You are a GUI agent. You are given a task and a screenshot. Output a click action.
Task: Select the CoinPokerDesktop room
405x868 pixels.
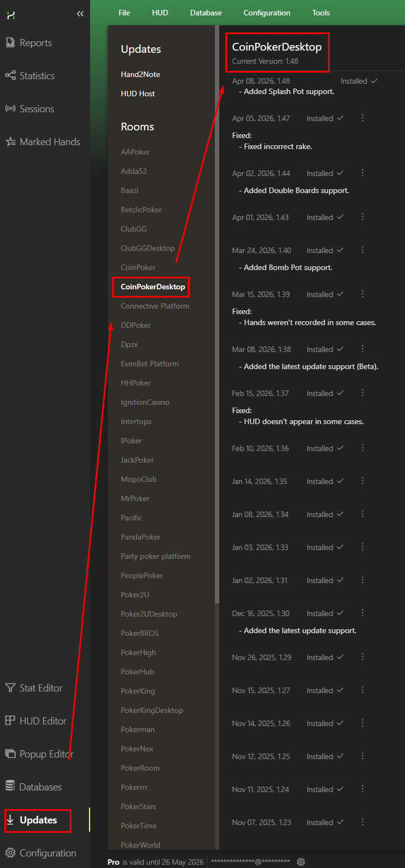153,287
